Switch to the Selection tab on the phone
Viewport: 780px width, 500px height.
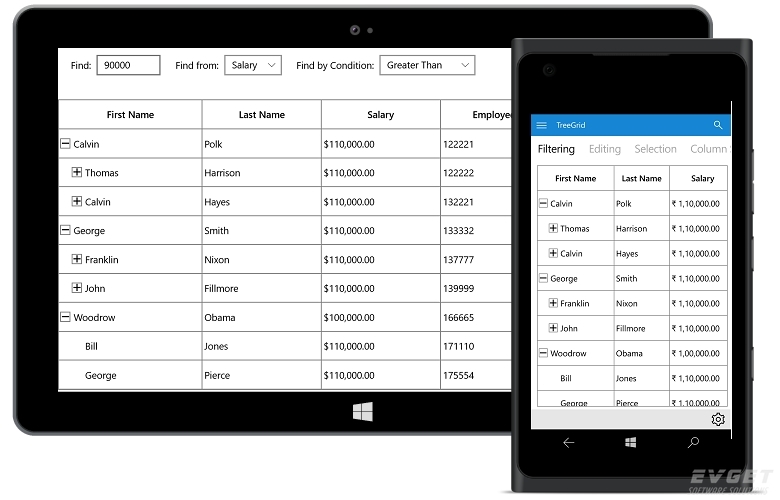[x=655, y=149]
